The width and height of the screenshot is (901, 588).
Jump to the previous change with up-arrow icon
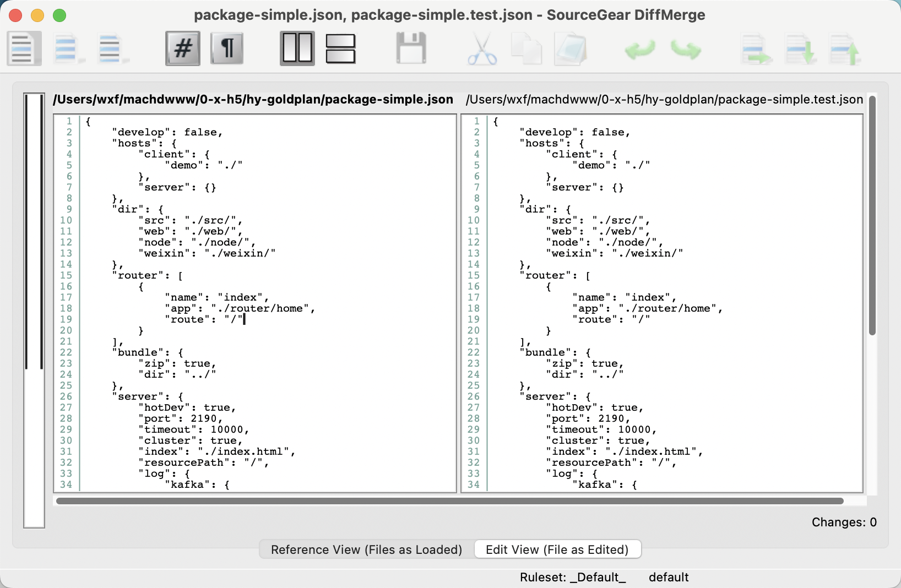coord(845,50)
